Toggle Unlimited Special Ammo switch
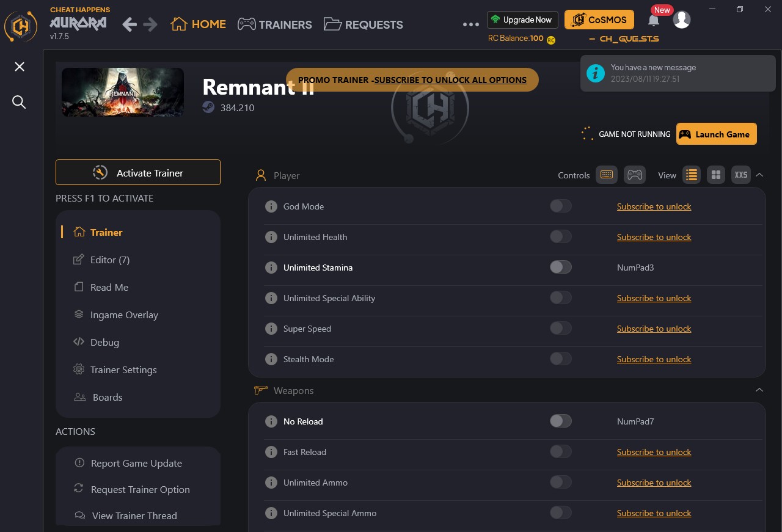This screenshot has width=782, height=532. click(x=561, y=512)
